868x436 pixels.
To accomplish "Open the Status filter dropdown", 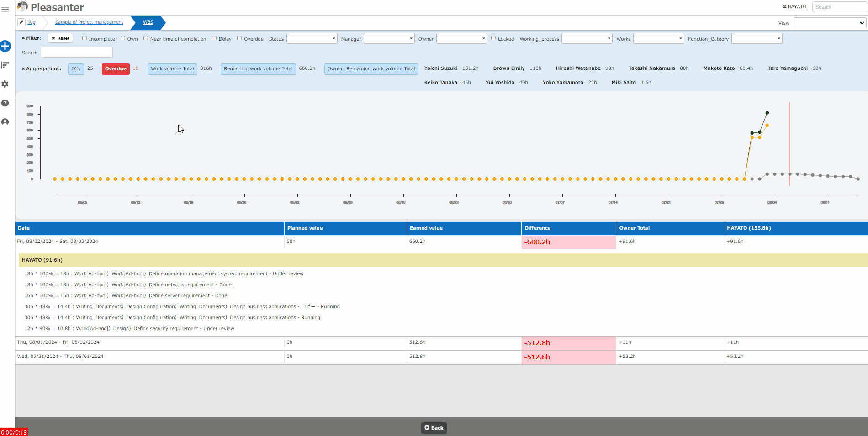I will 312,38.
